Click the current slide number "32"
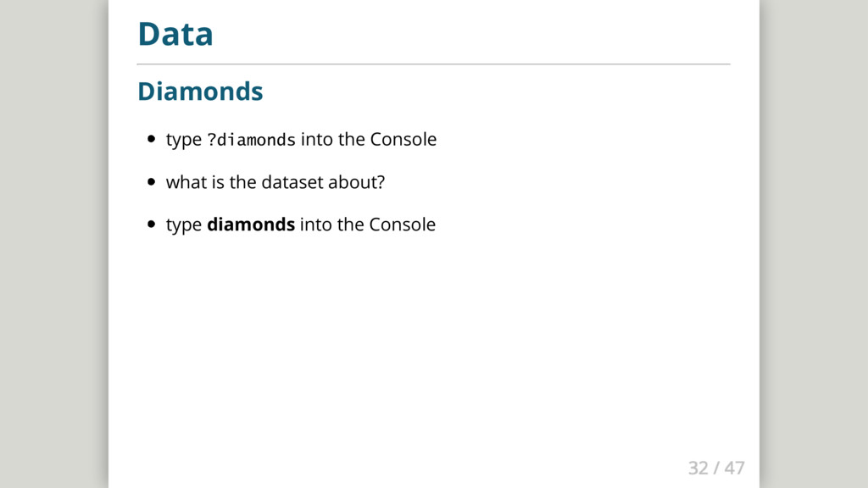This screenshot has height=488, width=868. point(698,468)
